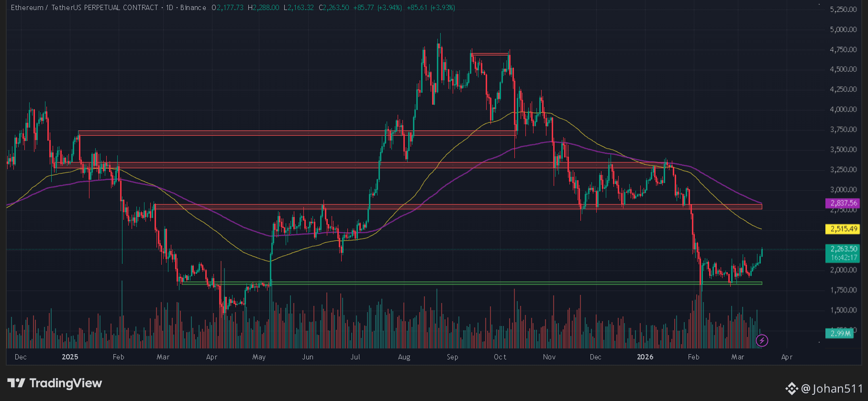Click the 3,750.00 price axis label
The height and width of the screenshot is (401, 868).
point(843,130)
